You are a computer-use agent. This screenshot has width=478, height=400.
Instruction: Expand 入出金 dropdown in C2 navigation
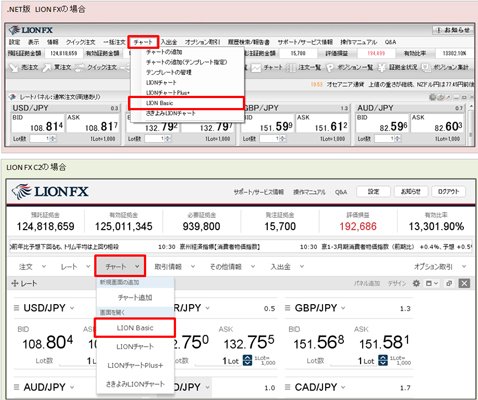click(287, 267)
